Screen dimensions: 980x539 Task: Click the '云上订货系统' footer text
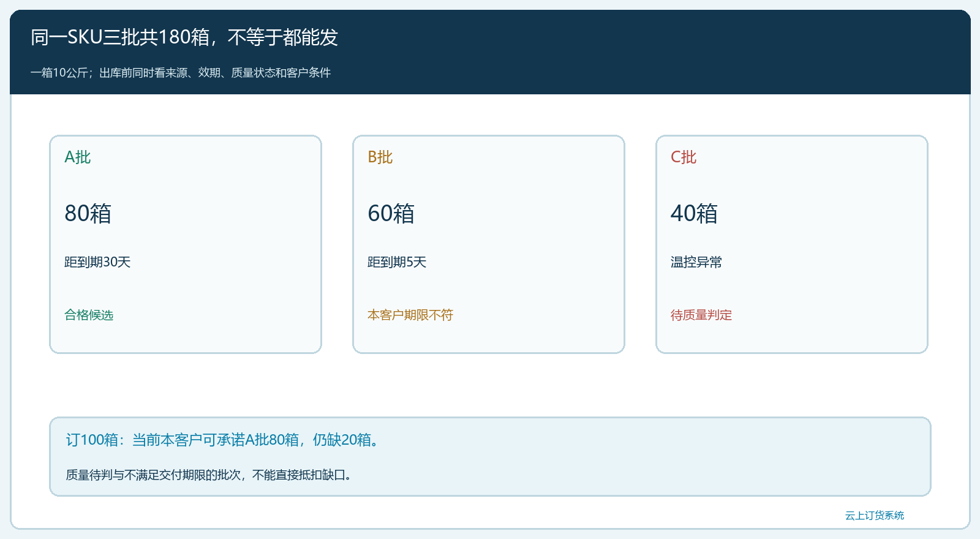click(875, 515)
